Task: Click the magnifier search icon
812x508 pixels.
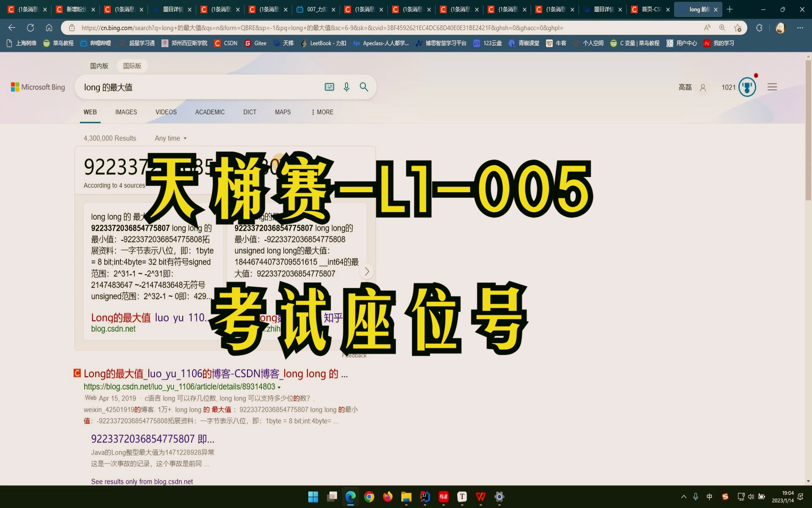Action: 364,87
